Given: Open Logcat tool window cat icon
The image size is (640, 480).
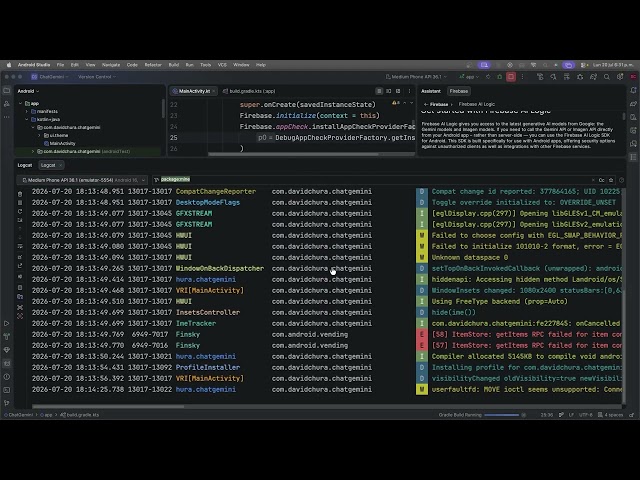Looking at the screenshot, I should tap(7, 363).
